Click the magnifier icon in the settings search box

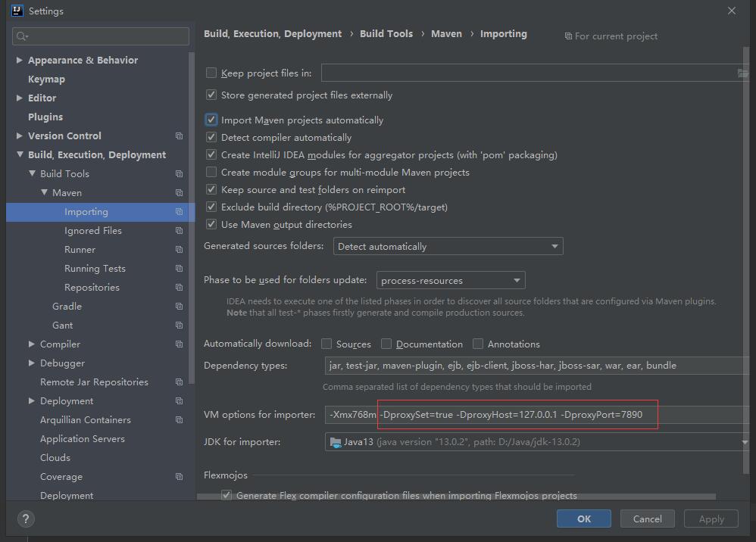click(22, 36)
